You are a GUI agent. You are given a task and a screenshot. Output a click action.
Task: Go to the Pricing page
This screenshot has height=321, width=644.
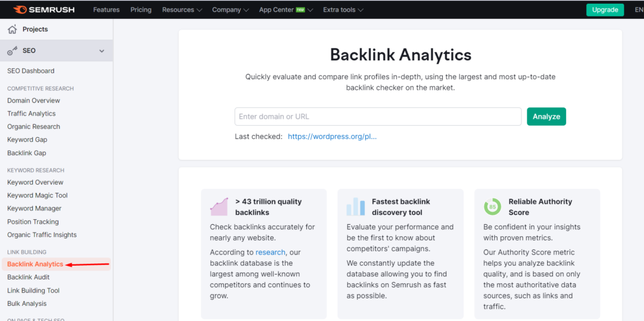(x=141, y=9)
